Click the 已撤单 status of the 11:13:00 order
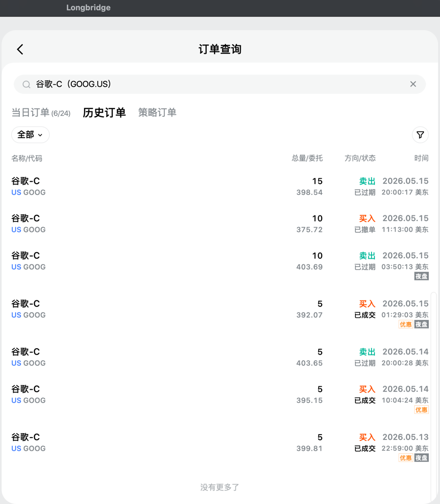The width and height of the screenshot is (440, 504). point(365,230)
